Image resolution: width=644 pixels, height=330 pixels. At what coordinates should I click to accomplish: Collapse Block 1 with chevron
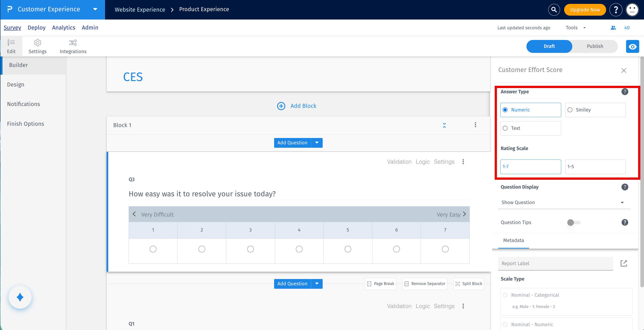point(444,125)
